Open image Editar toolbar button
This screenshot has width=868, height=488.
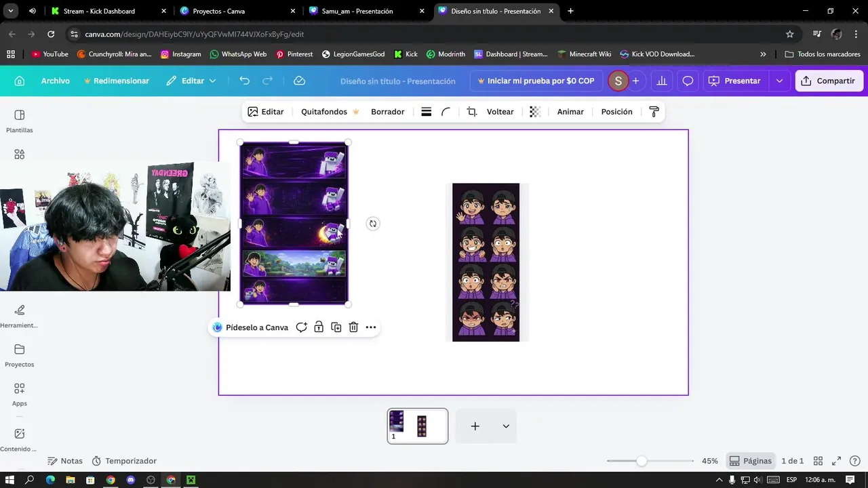(266, 112)
